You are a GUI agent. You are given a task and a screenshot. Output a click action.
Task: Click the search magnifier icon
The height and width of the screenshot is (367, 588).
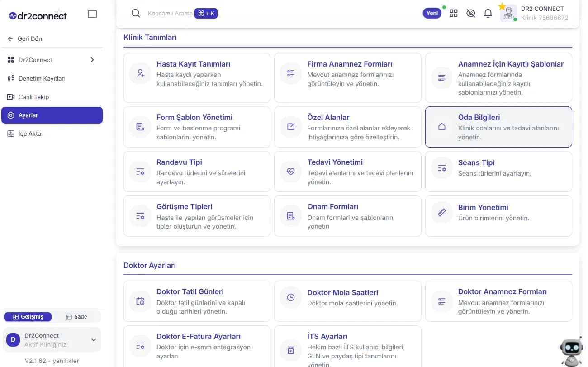[136, 13]
